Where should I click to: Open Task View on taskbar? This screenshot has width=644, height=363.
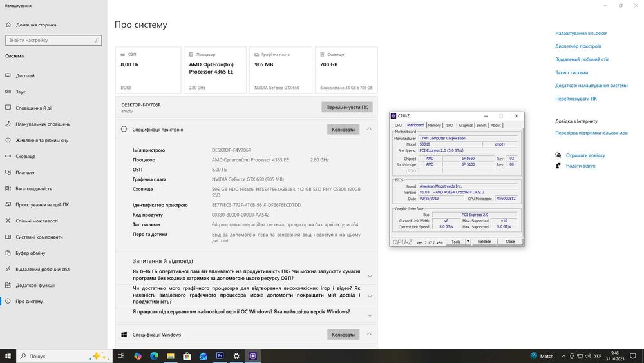tap(121, 356)
